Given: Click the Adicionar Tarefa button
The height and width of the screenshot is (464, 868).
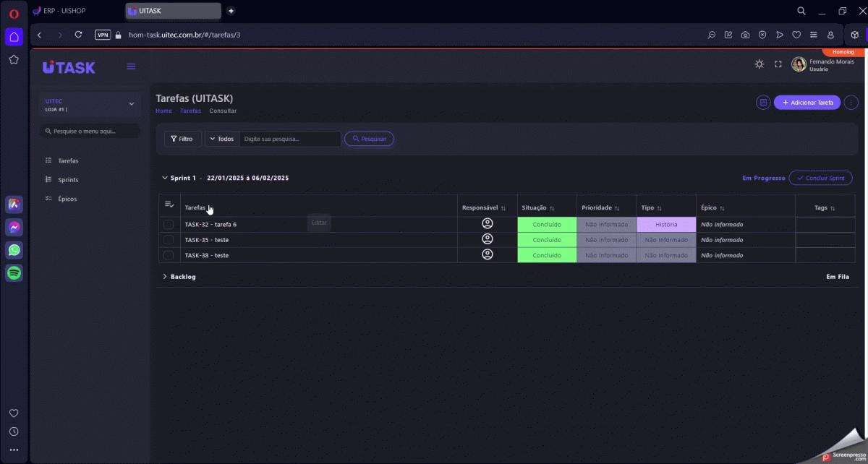Looking at the screenshot, I should (x=807, y=103).
